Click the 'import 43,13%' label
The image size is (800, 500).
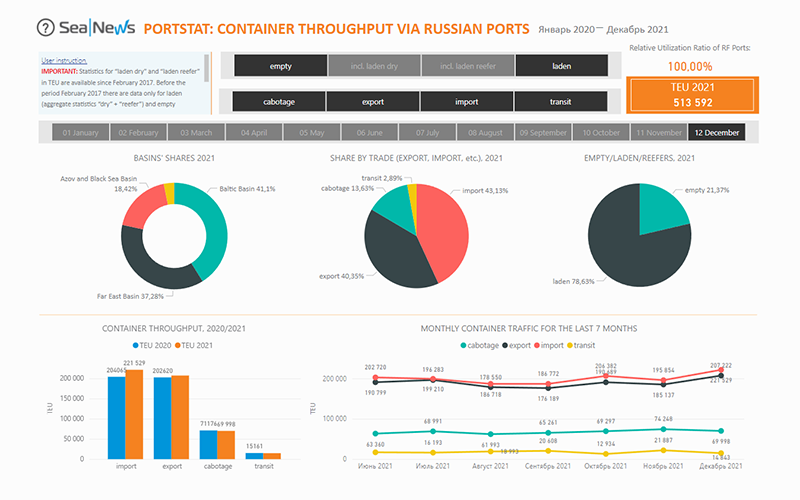(x=485, y=191)
